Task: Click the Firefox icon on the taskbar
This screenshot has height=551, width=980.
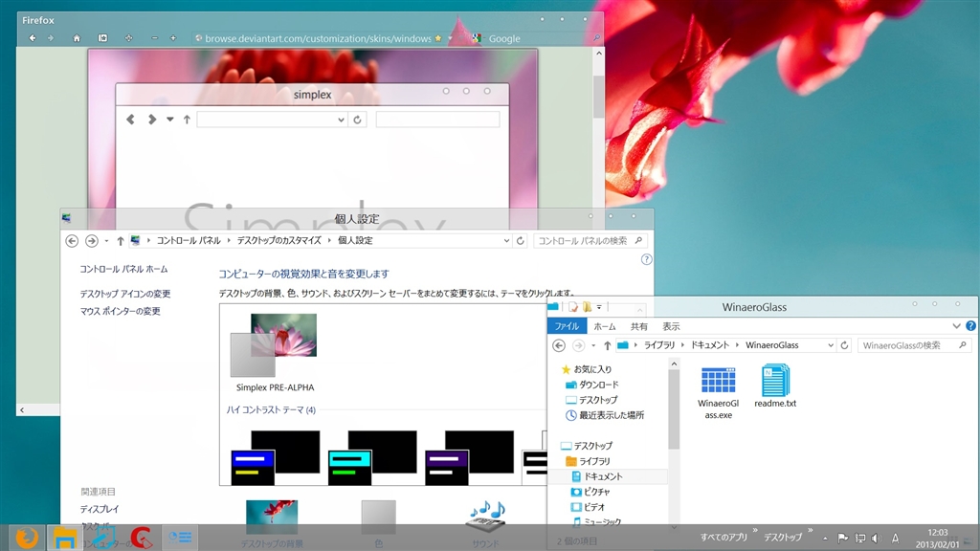Action: 27,537
